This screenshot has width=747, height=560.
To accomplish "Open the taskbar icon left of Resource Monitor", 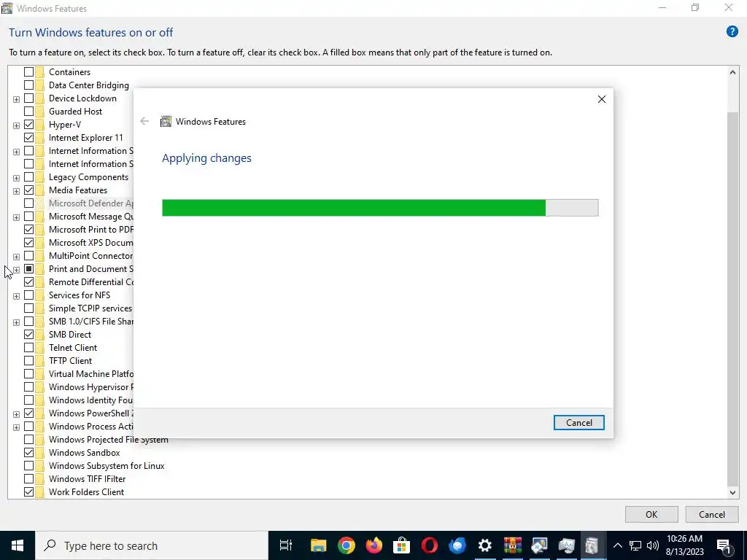I will click(x=540, y=545).
